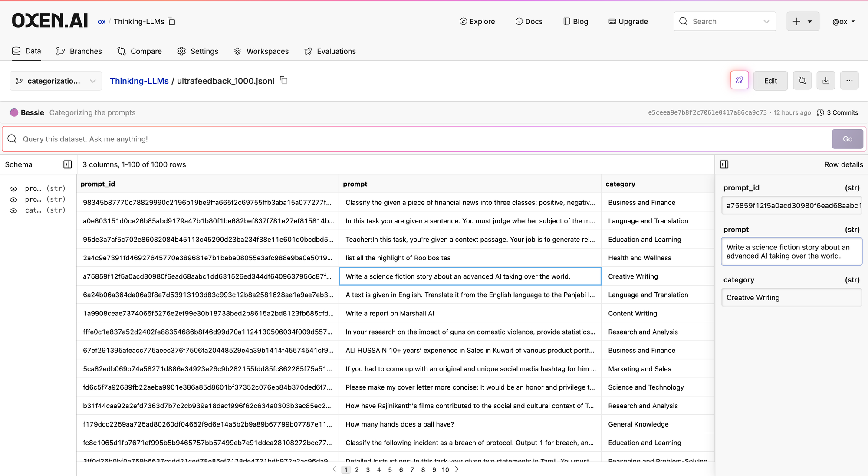This screenshot has height=476, width=868.
Task: Click the download file icon
Action: 825,81
